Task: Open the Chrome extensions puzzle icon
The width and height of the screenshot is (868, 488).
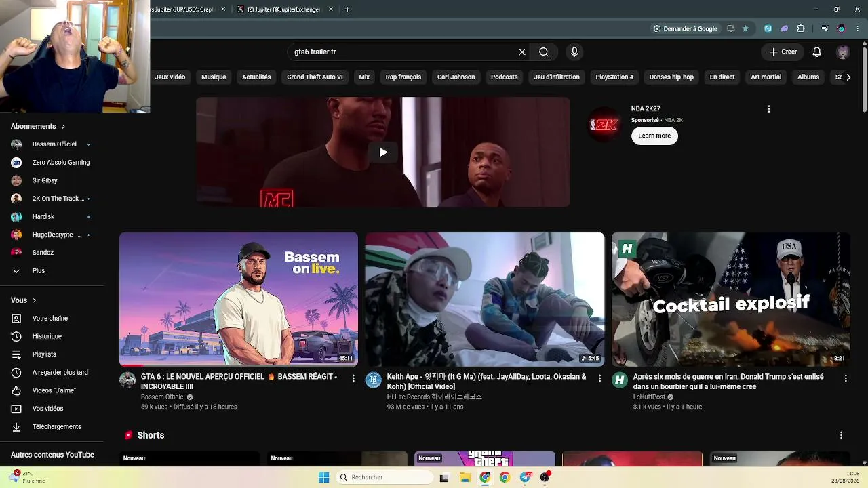Action: coord(801,28)
